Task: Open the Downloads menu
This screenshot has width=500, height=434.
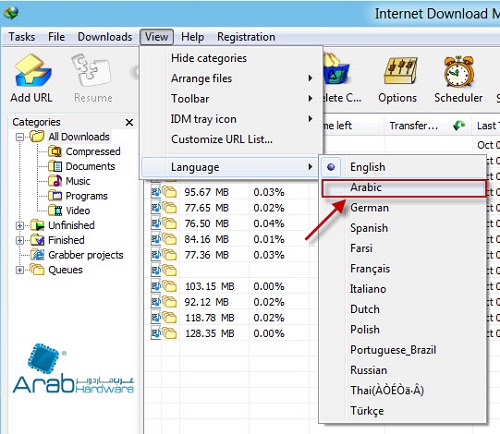Action: click(x=105, y=37)
